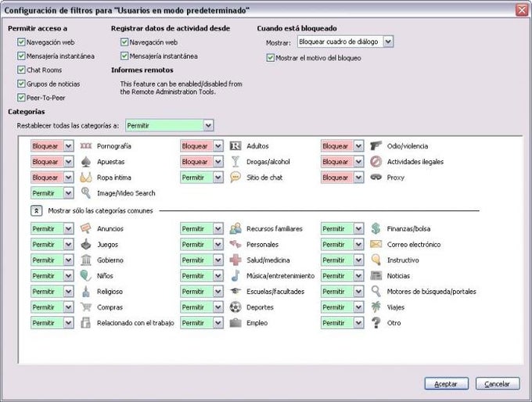Open the Mostrar dropdown for blocked display
The image size is (532, 402).
(345, 41)
